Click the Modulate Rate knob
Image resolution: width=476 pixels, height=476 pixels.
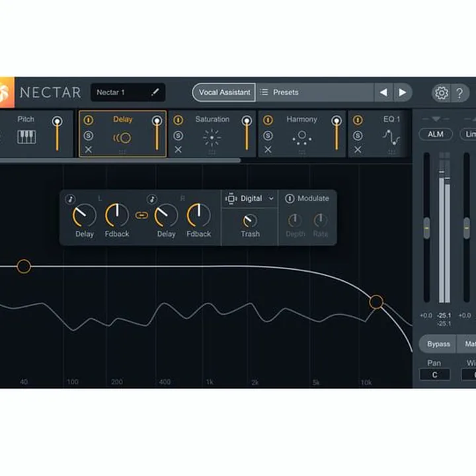click(320, 221)
